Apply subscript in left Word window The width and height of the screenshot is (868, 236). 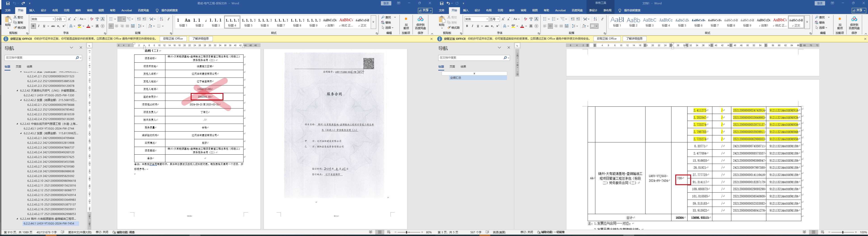click(x=59, y=26)
